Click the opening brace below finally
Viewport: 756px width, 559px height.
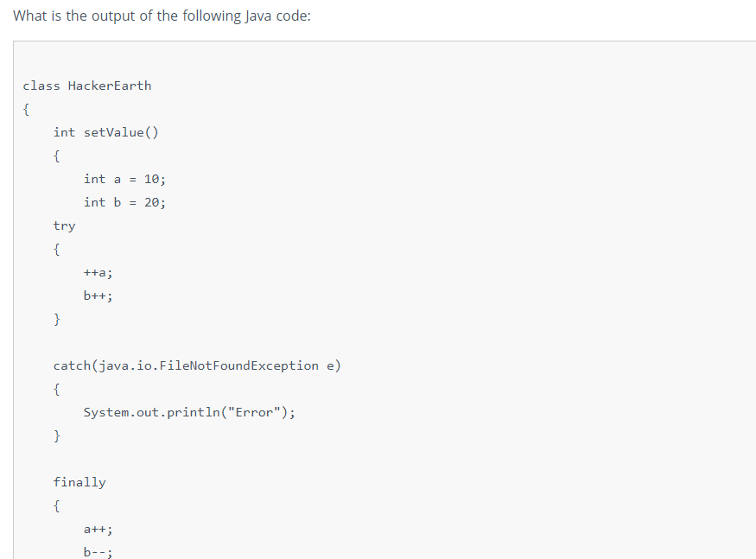point(56,506)
